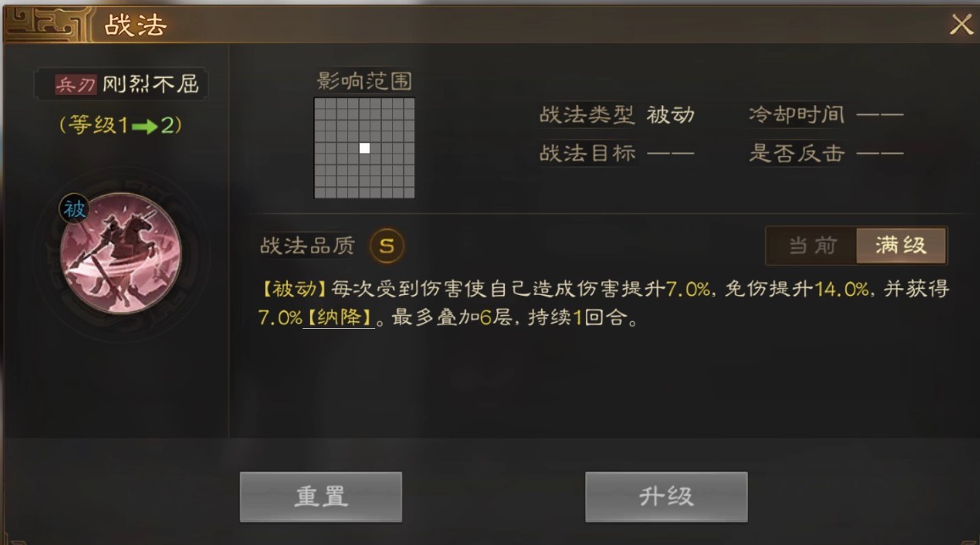This screenshot has width=980, height=545.
Task: Switch to the 满级 max-level view
Action: tap(900, 246)
